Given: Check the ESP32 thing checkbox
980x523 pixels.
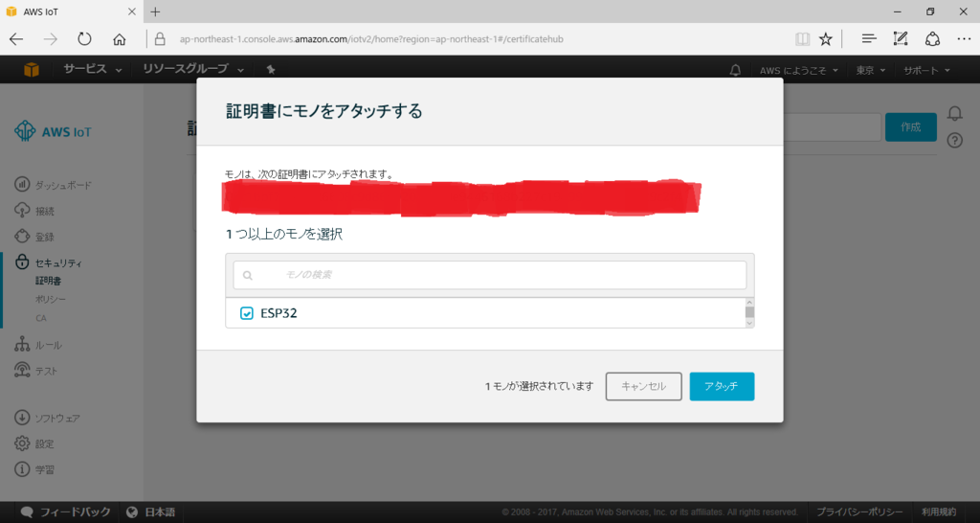Looking at the screenshot, I should tap(247, 313).
